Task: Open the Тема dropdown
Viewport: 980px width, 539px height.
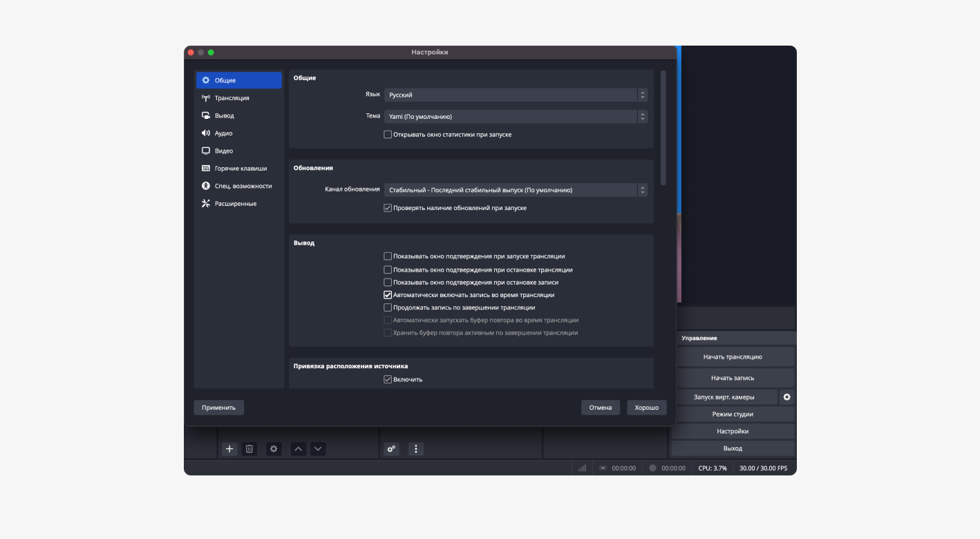Action: [x=516, y=117]
